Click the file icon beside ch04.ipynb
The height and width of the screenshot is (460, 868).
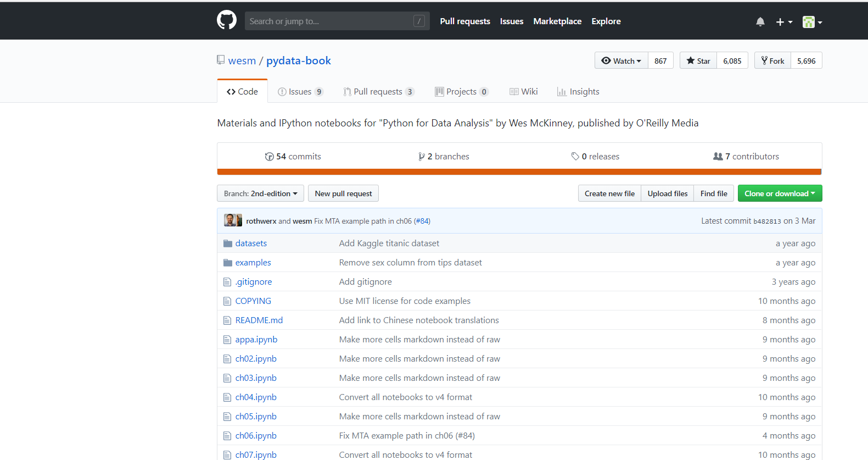coord(227,397)
